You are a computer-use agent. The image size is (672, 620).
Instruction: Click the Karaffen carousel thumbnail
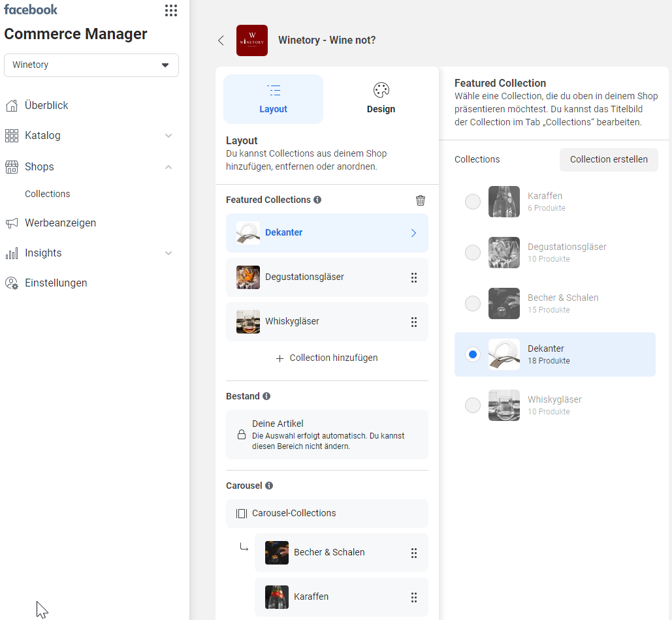(x=277, y=597)
